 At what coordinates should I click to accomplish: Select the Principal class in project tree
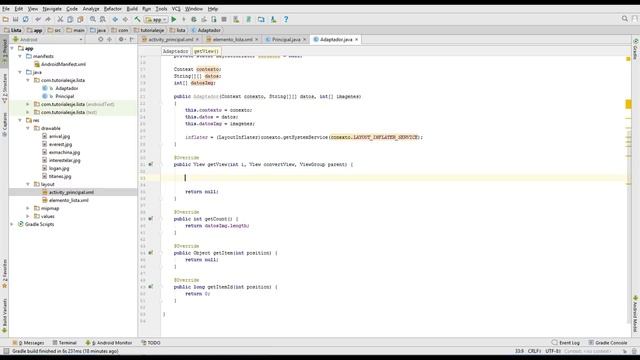64,96
